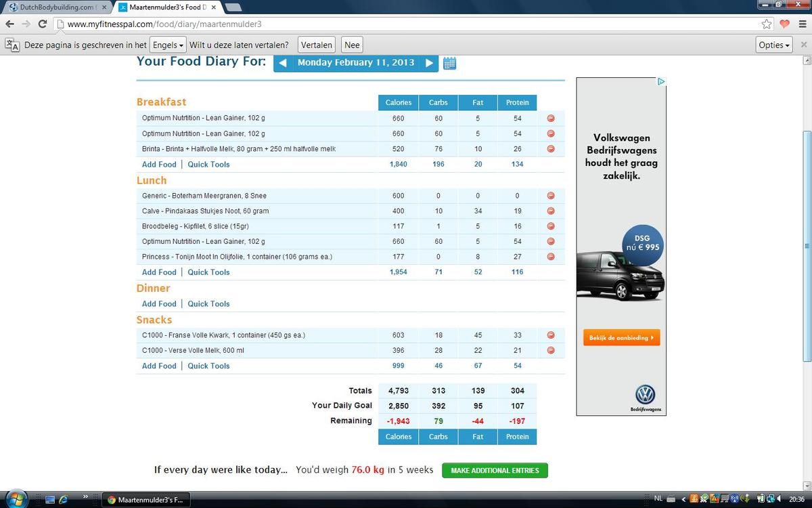Click Add Food under Dinner
The height and width of the screenshot is (508, 812).
tap(159, 304)
